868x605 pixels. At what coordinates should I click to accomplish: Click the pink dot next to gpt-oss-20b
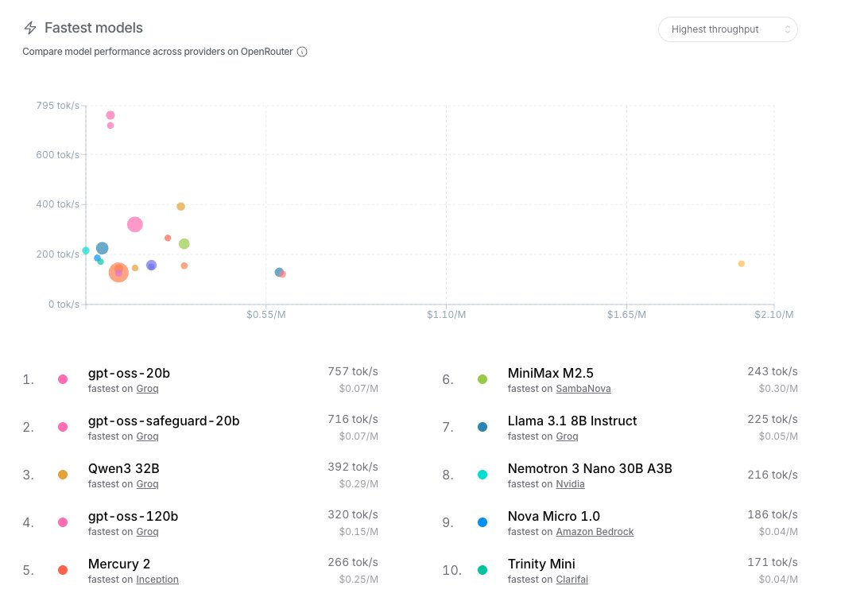(63, 379)
